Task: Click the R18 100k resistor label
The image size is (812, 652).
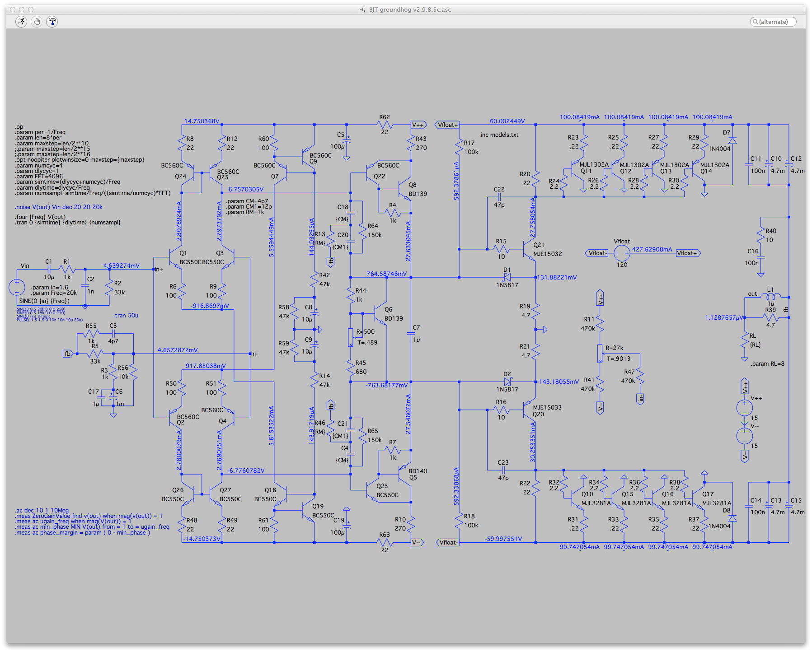Action: (470, 521)
